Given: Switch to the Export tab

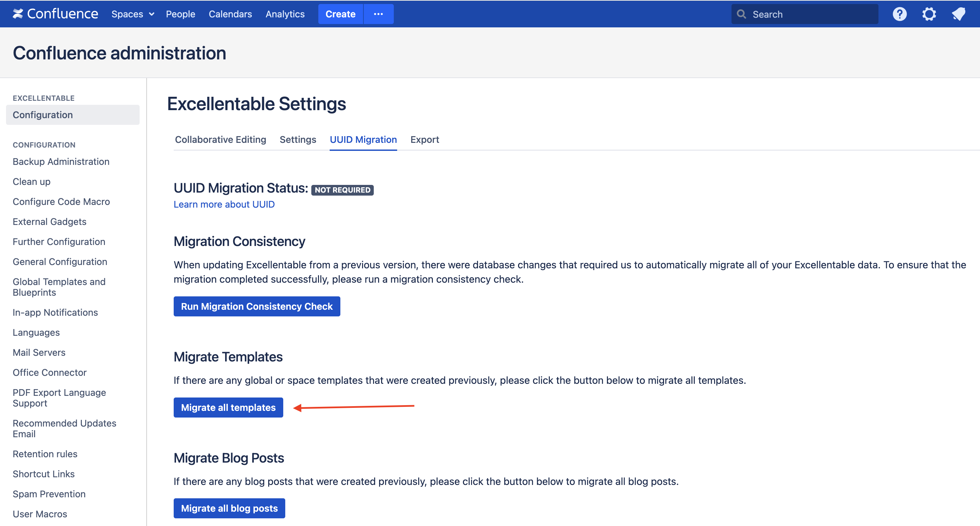Looking at the screenshot, I should [x=425, y=140].
